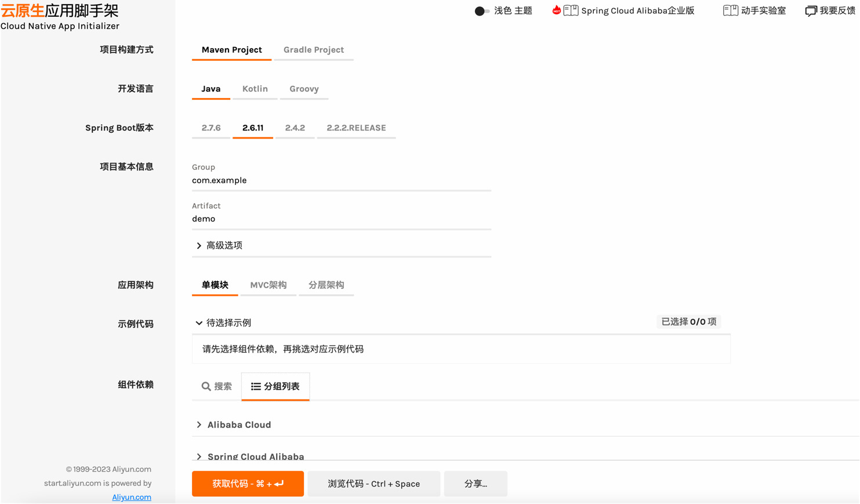This screenshot has width=860, height=504.
Task: Toggle the light/dark theme switch
Action: tap(482, 11)
